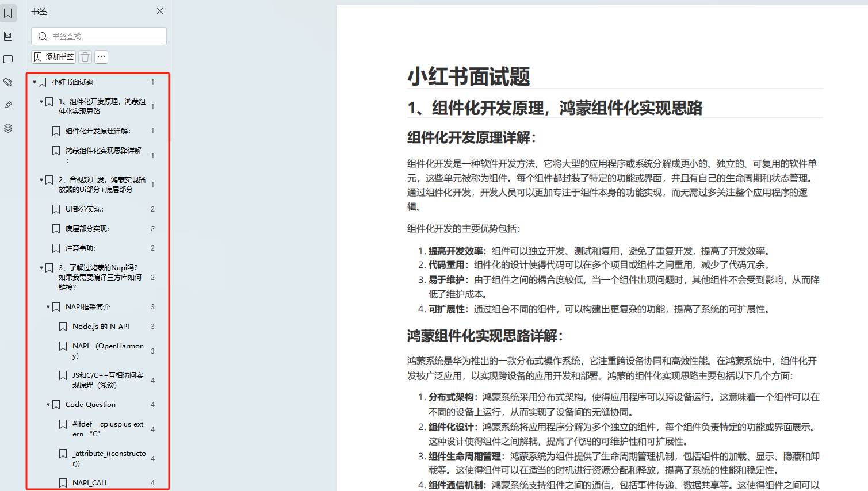Open bookmark 2、音视频开发，鸿蒙实现播放器
868x491 pixels.
102,185
